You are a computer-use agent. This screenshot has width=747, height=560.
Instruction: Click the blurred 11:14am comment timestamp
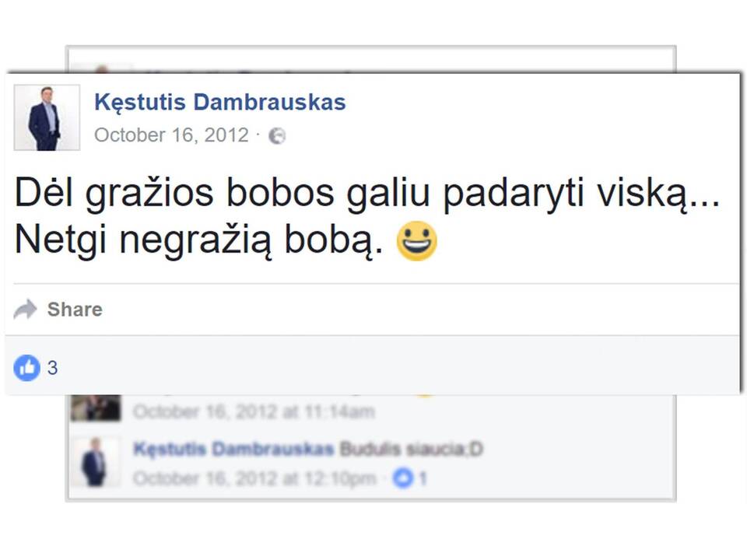[254, 411]
